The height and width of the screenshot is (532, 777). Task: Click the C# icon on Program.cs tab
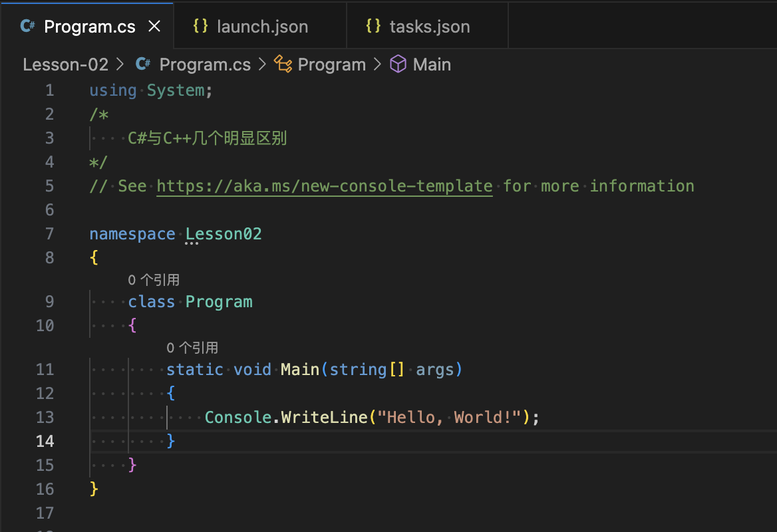click(27, 27)
